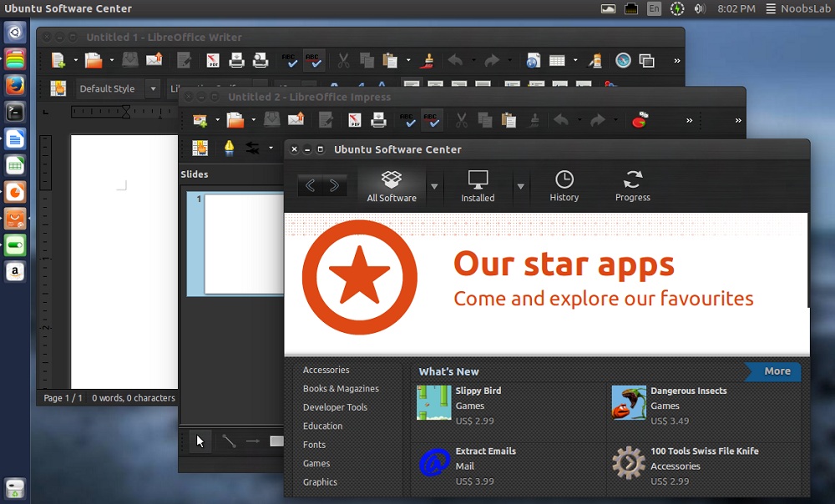This screenshot has height=504, width=835.
Task: Expand Installed dropdown arrow
Action: [x=521, y=186]
